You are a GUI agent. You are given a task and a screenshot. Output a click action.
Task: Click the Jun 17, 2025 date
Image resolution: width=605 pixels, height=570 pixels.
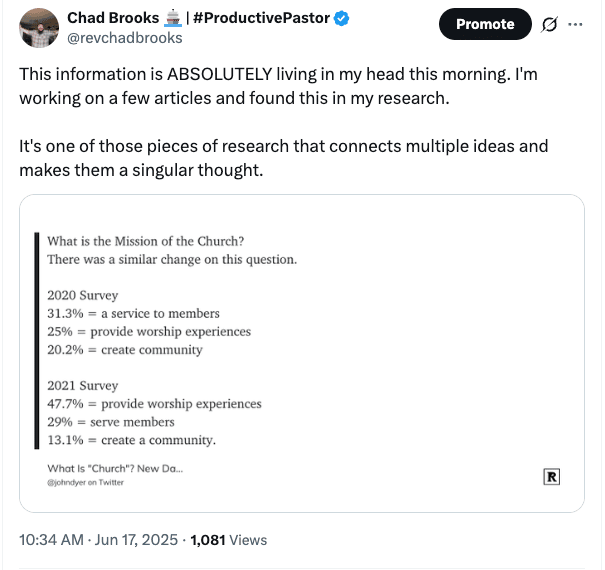point(136,540)
